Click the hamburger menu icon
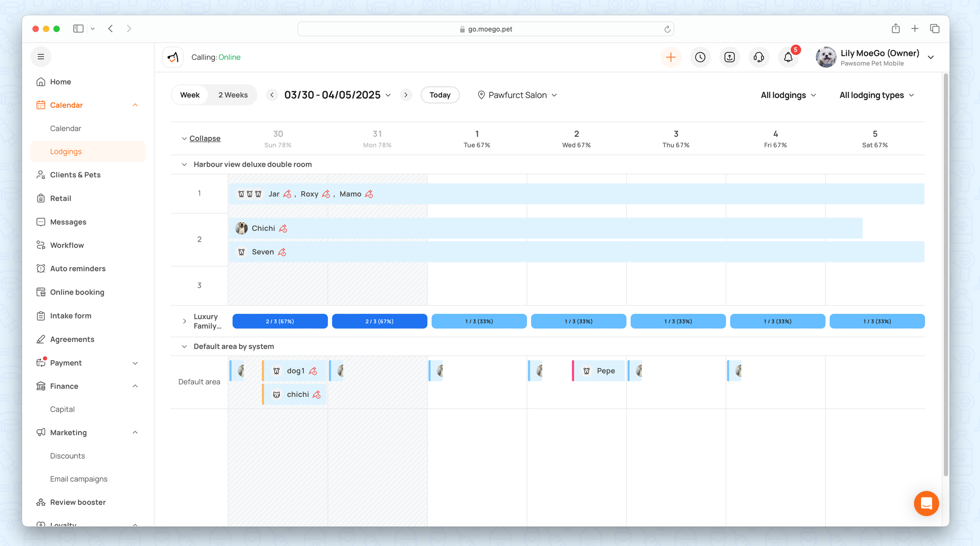 point(41,57)
